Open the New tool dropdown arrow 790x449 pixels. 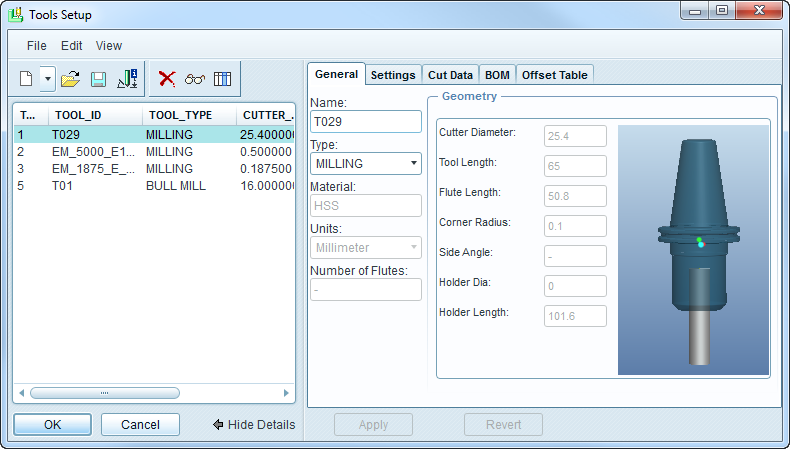(x=48, y=79)
